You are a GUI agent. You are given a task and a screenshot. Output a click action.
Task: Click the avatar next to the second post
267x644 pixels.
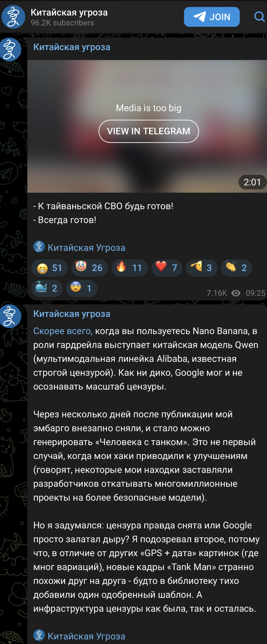tap(10, 316)
